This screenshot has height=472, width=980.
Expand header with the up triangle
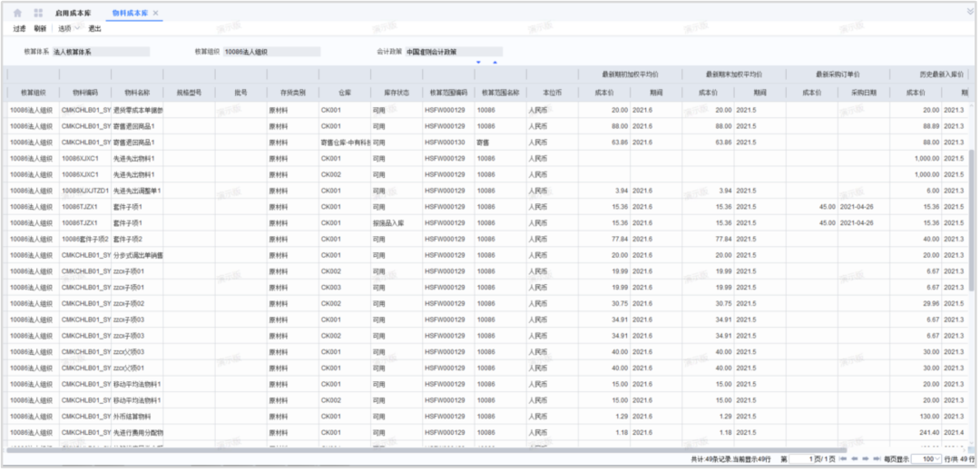(495, 62)
